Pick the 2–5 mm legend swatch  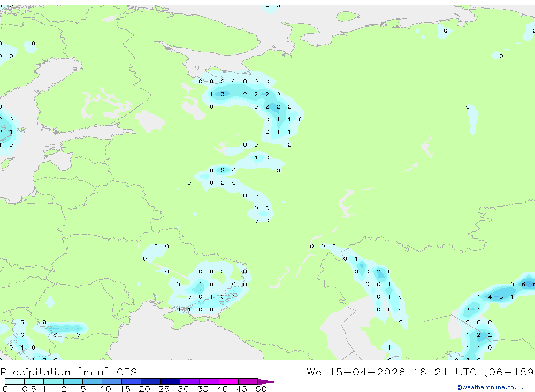point(73,381)
